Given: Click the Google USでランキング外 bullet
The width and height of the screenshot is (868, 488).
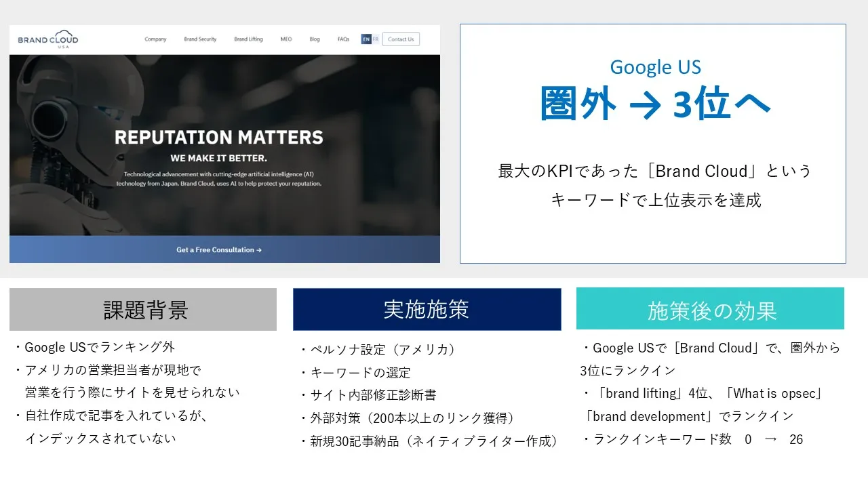Looking at the screenshot, I should click(x=94, y=347).
